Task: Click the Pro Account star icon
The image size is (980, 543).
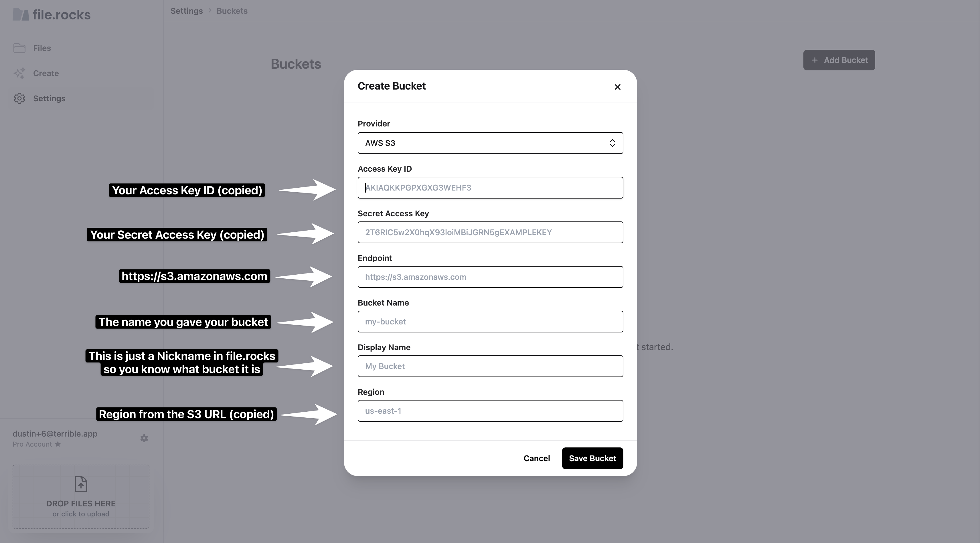Action: pyautogui.click(x=58, y=444)
